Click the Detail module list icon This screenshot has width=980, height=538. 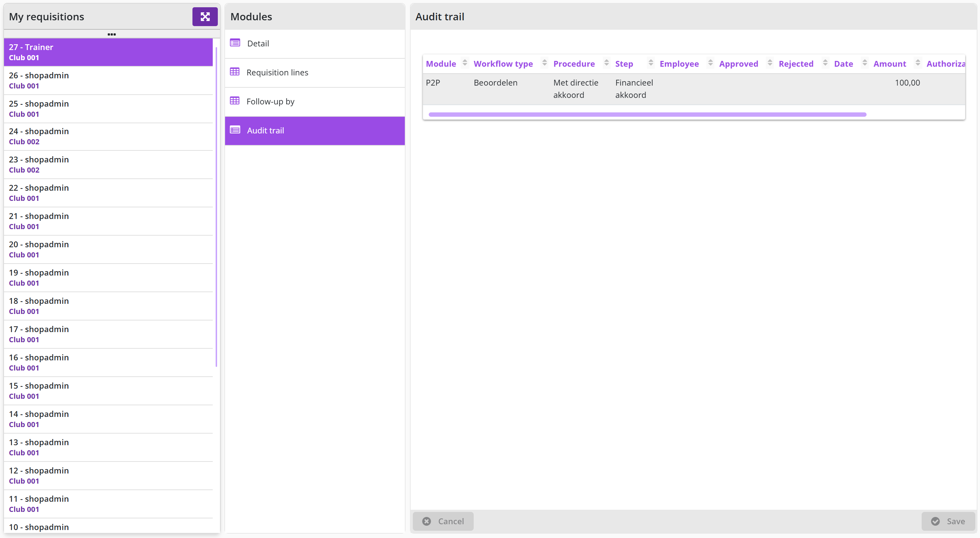click(235, 43)
